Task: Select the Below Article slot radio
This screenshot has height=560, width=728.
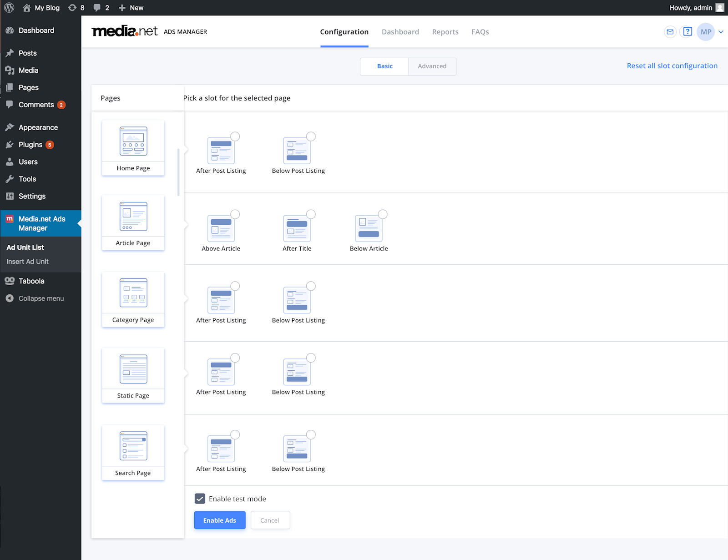Action: point(383,214)
